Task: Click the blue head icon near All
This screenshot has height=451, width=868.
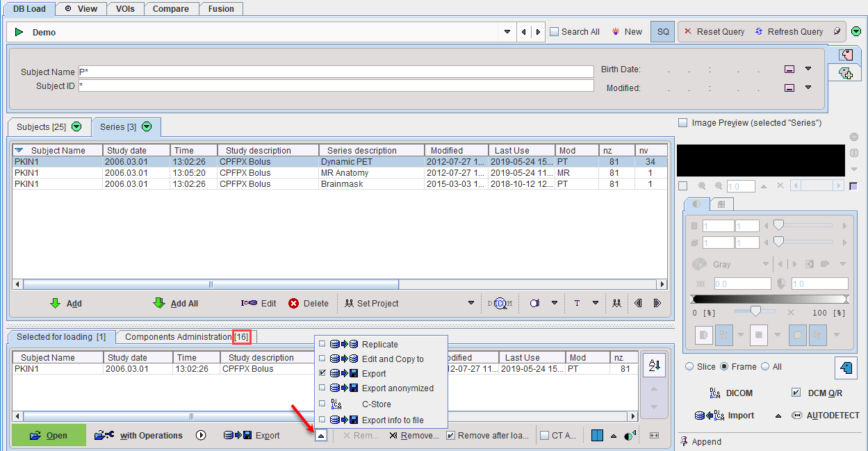Action: tap(845, 368)
